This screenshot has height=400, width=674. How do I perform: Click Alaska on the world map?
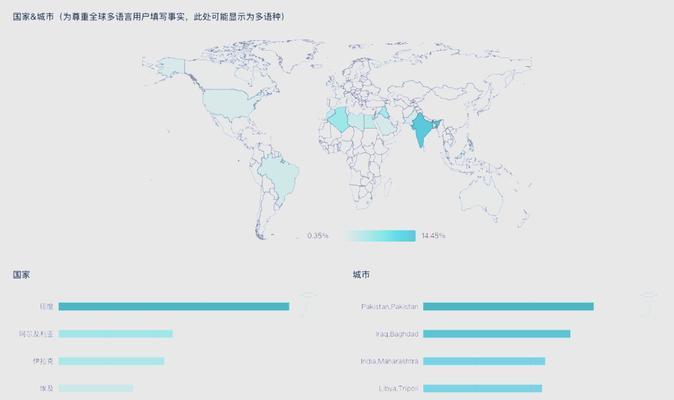click(171, 67)
